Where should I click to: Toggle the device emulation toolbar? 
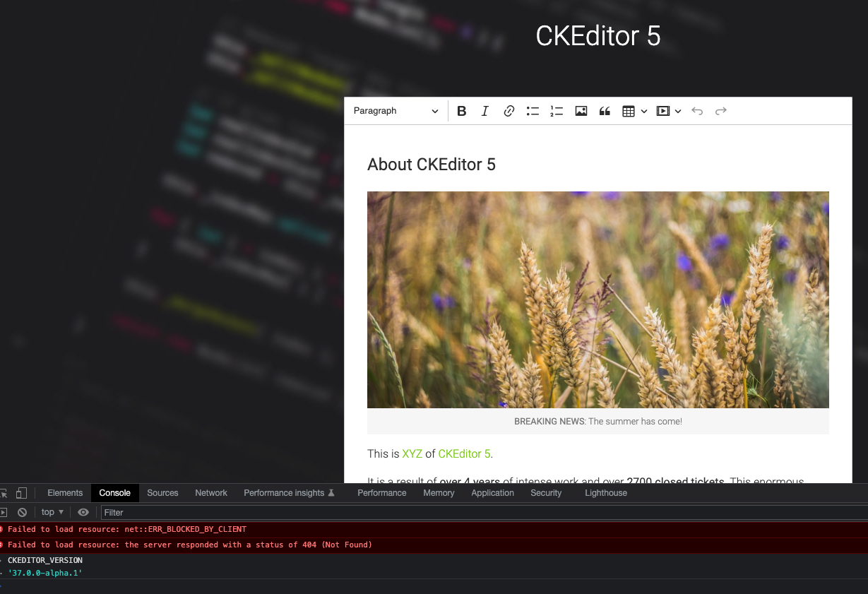pyautogui.click(x=22, y=492)
